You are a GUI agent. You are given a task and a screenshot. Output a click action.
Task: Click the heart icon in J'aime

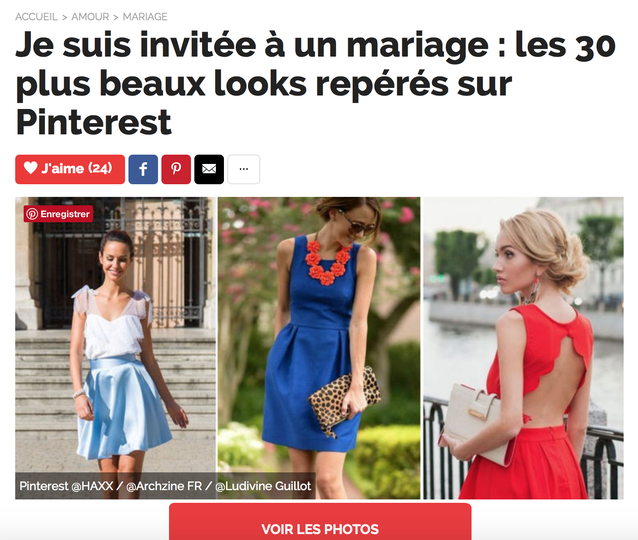(31, 168)
